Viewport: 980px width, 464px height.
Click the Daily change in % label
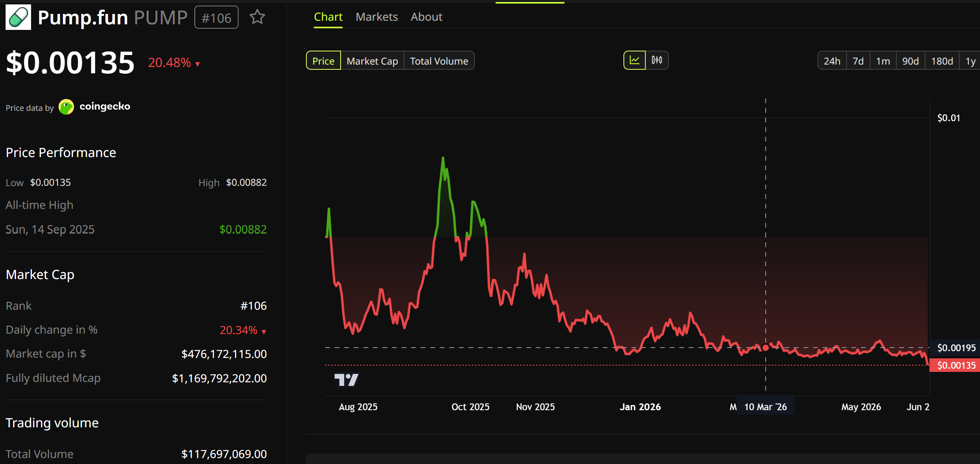[52, 330]
